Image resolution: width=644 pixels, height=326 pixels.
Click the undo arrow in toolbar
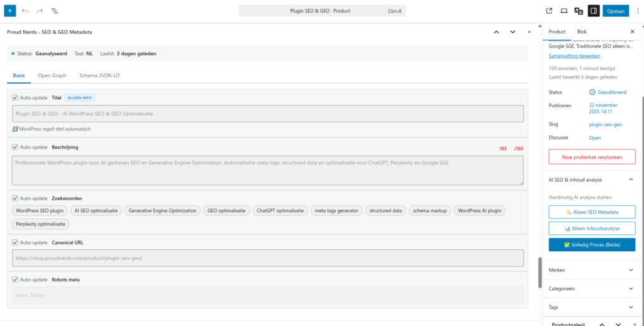click(x=25, y=11)
